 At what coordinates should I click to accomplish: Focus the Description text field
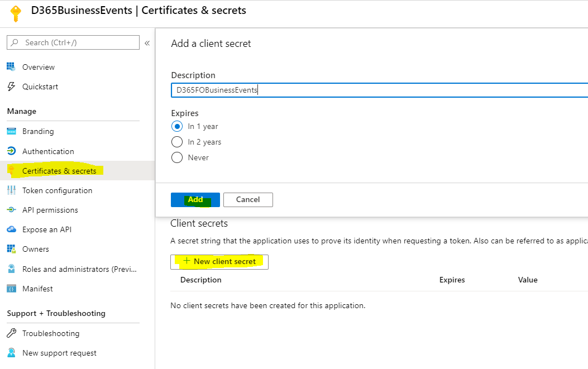[380, 90]
